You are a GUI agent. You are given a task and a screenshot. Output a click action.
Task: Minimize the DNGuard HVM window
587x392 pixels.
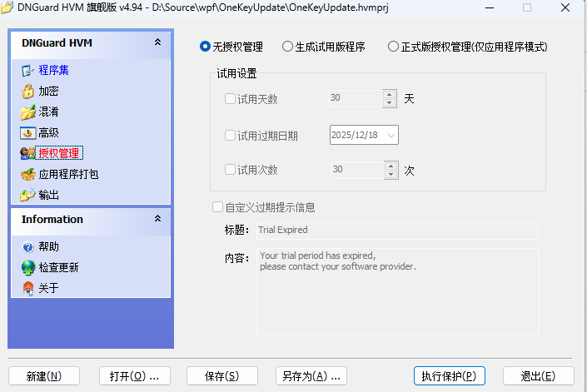click(x=490, y=7)
